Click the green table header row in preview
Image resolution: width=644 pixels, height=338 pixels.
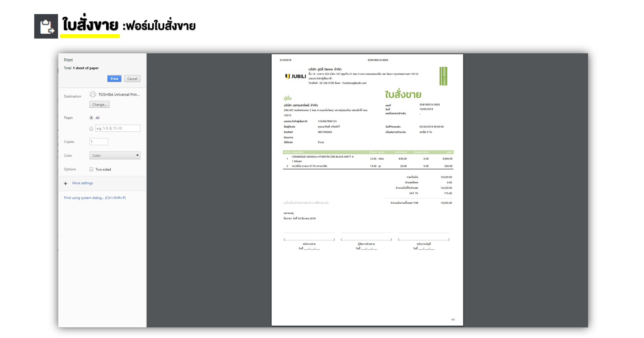(x=368, y=152)
